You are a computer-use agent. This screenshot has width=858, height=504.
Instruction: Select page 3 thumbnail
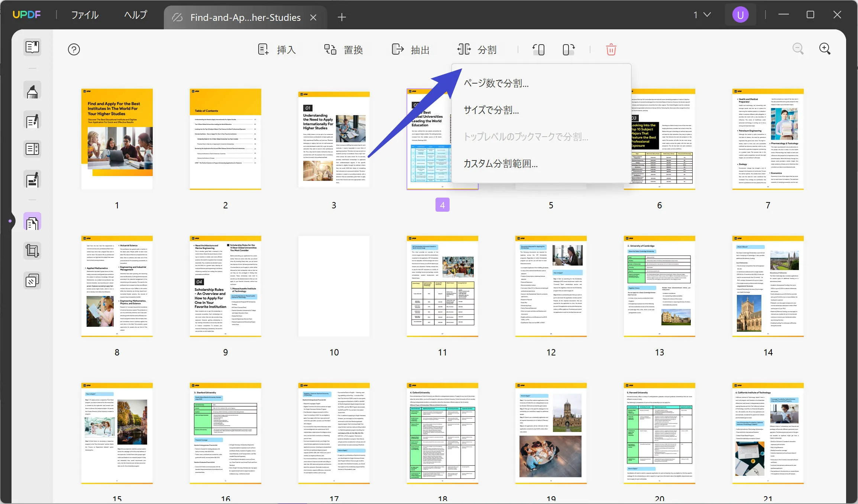[334, 139]
